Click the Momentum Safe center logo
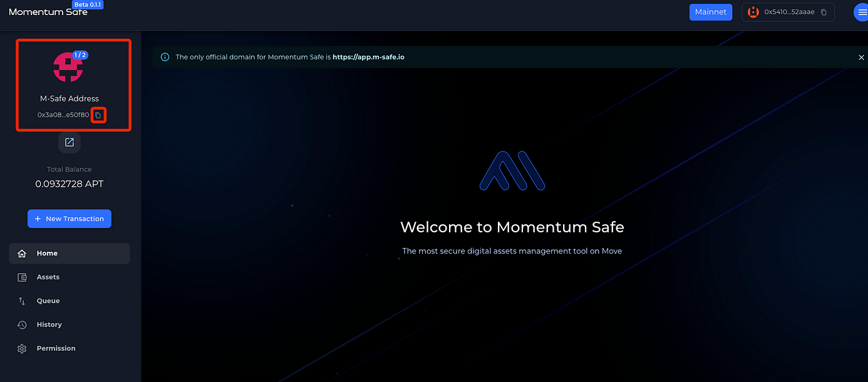 512,170
